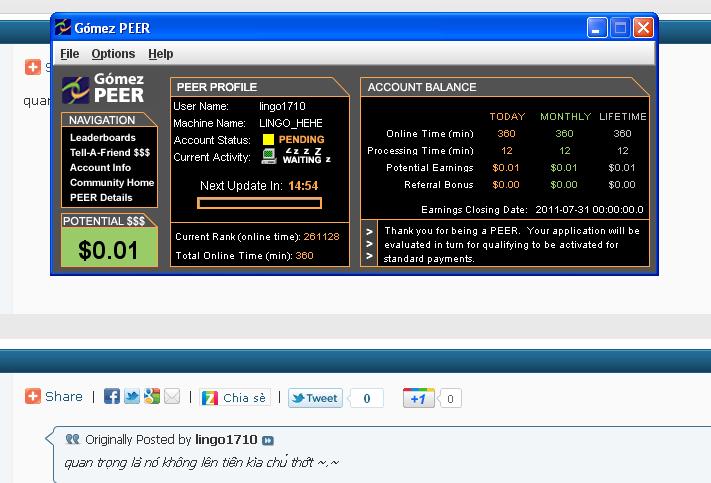Share via the Twitter bird icon

click(131, 396)
